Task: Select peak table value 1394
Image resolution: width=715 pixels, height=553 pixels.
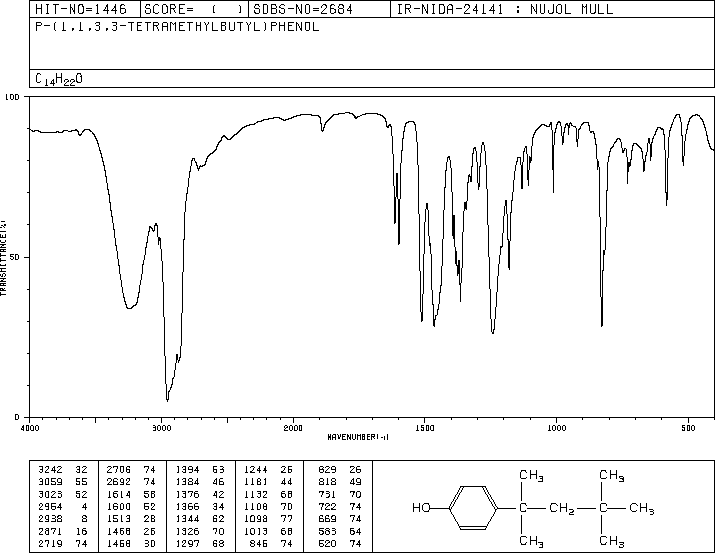Action: [187, 470]
